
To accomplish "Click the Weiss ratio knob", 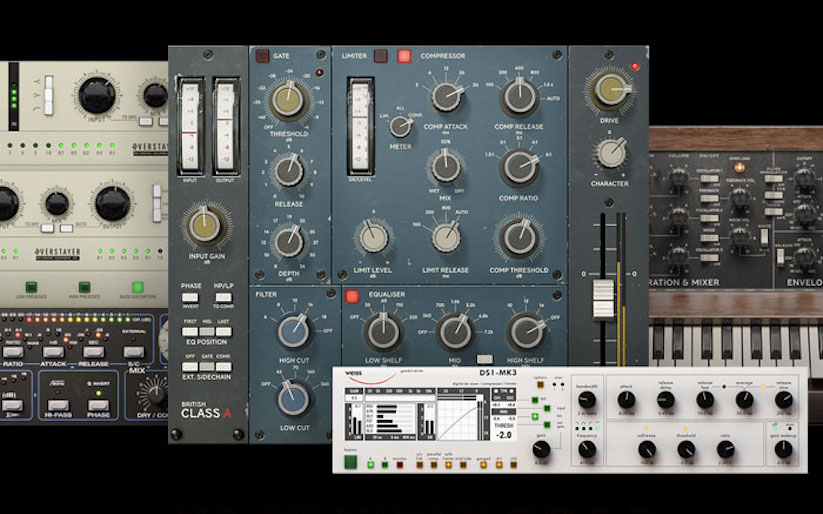I will [725, 449].
